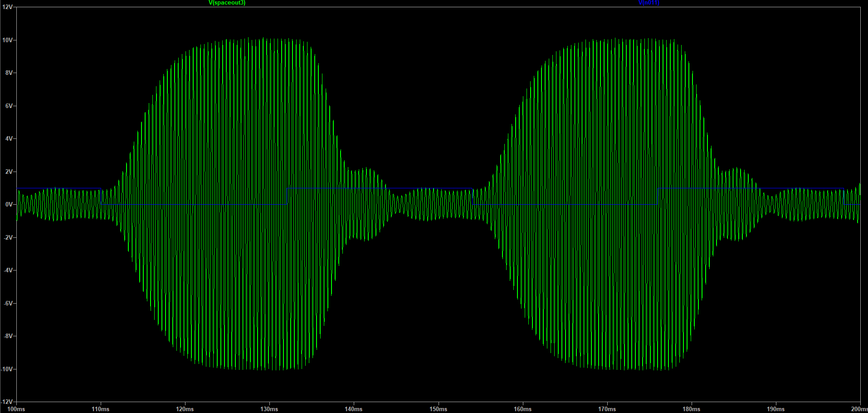Click the 160ms time axis label
The height and width of the screenshot is (413, 868).
pos(522,409)
